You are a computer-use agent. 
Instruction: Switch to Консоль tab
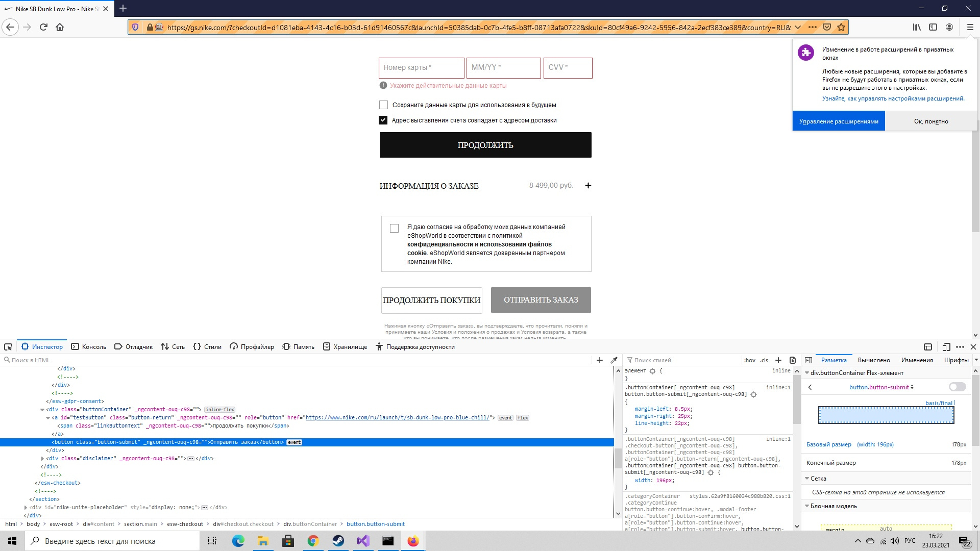[x=89, y=347]
